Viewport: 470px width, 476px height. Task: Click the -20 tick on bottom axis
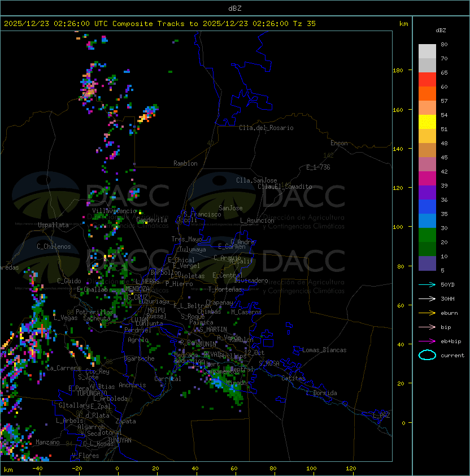[77, 469]
